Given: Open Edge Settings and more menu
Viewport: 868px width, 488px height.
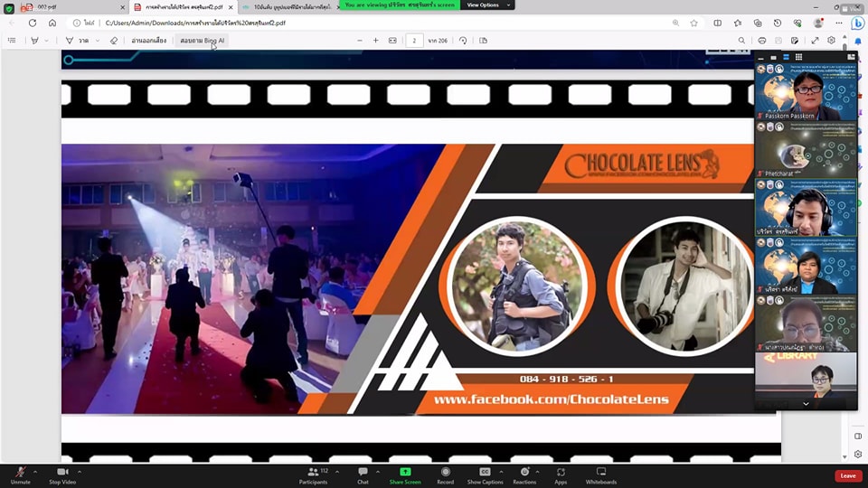Looking at the screenshot, I should [x=839, y=23].
